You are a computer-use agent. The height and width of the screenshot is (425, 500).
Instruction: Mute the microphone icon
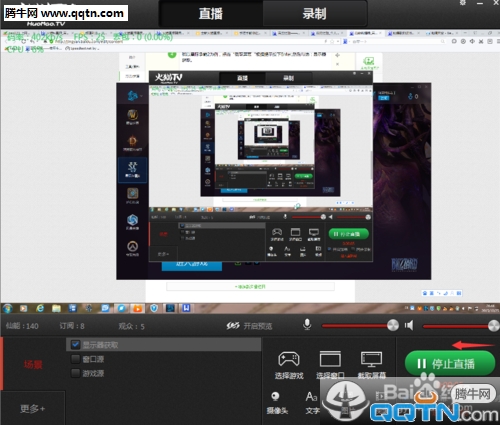(307, 325)
